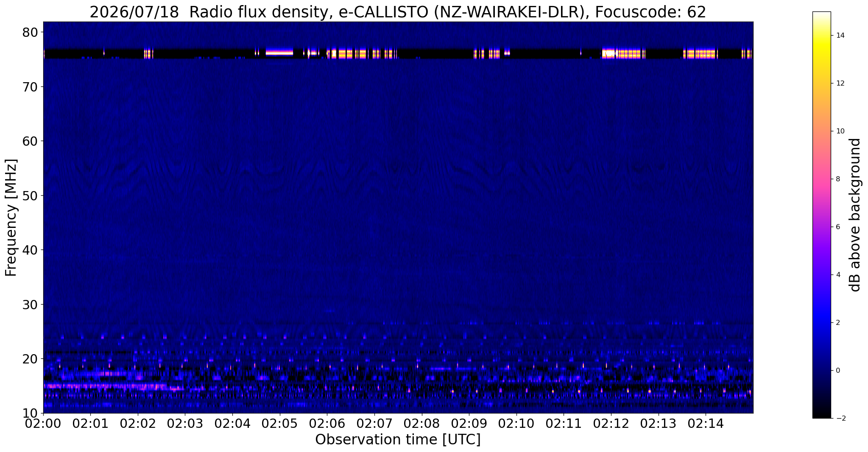Click the 02:14 time axis label
This screenshot has height=452, width=868.
(x=706, y=423)
